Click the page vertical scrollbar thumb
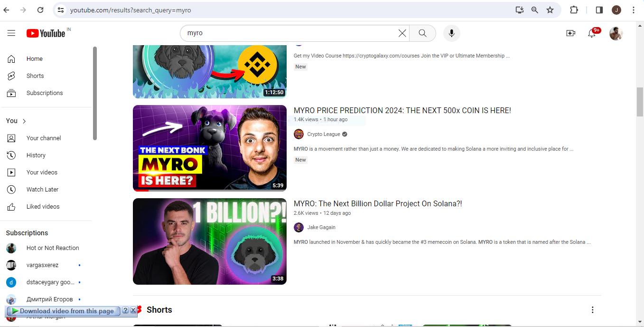 tap(640, 102)
